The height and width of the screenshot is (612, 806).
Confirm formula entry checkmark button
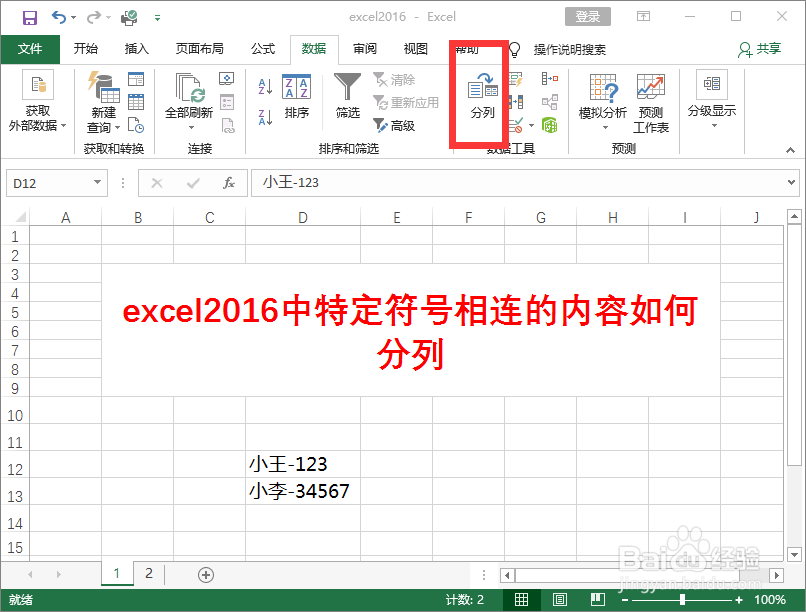193,183
